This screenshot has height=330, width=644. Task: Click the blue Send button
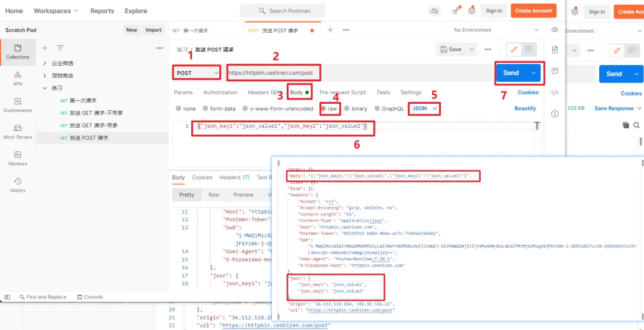[511, 73]
